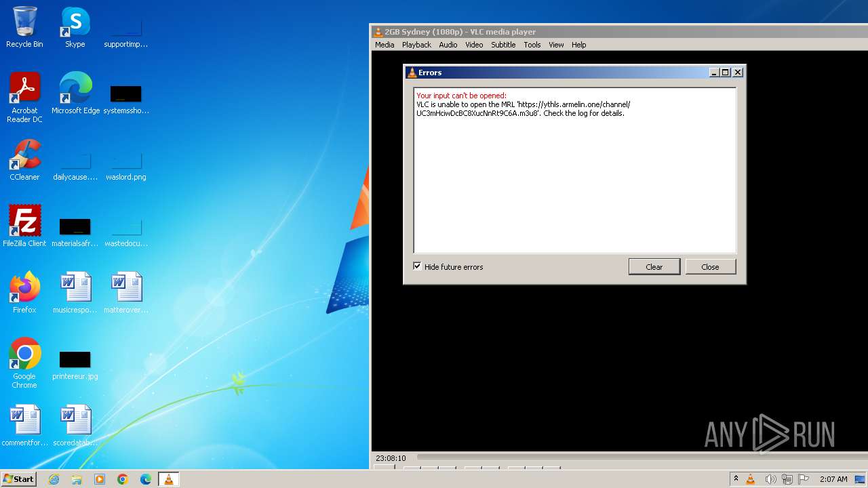Open the Subtitle menu in VLC
Image resolution: width=868 pixels, height=488 pixels.
(503, 45)
